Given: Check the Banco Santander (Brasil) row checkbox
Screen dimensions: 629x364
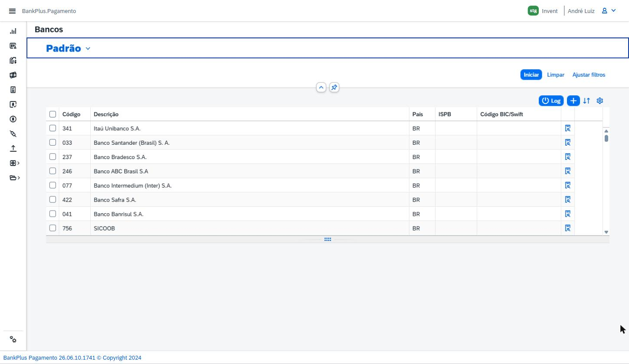Looking at the screenshot, I should click(x=52, y=143).
